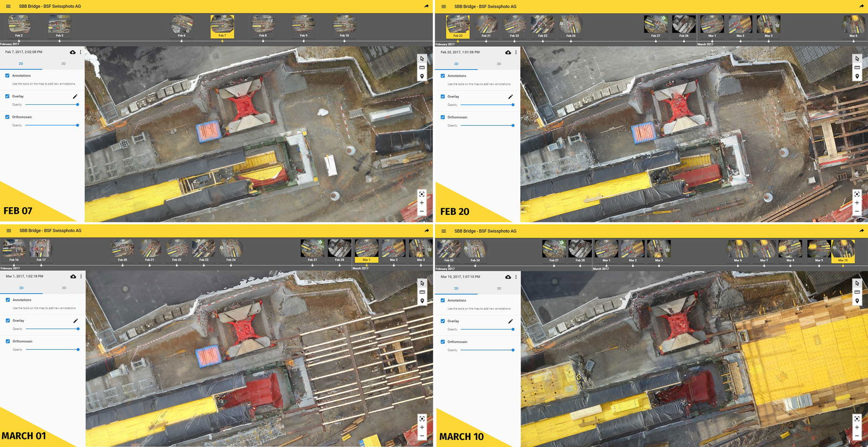Screen dimensions: 868x447
Task: Switch to 3D tab in March 01 panel
Action: point(64,288)
